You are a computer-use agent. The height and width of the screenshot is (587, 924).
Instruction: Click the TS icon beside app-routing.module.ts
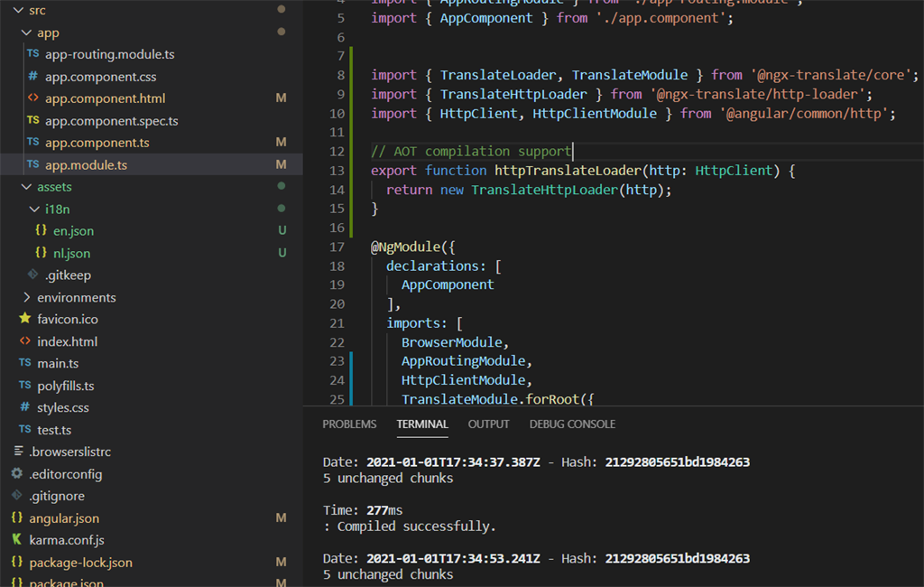33,53
